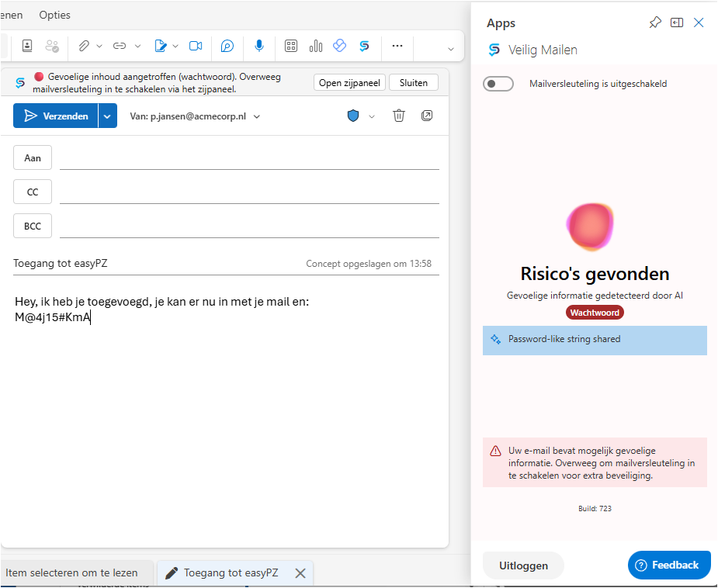Click the Risico's gevonden heading

click(595, 274)
